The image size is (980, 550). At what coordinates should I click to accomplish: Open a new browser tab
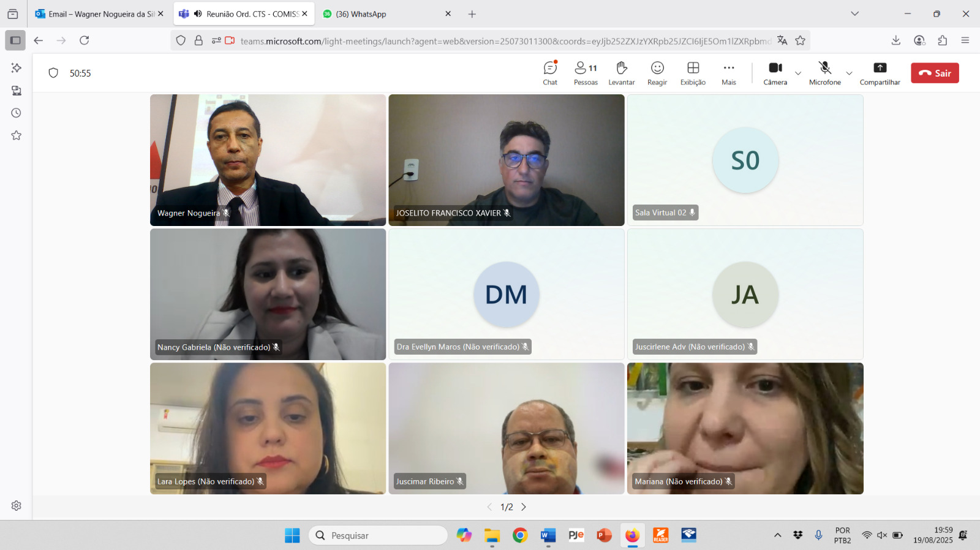click(472, 13)
